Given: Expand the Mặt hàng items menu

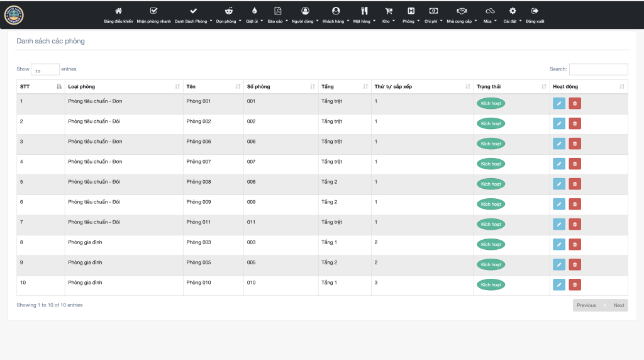Looking at the screenshot, I should (x=364, y=15).
